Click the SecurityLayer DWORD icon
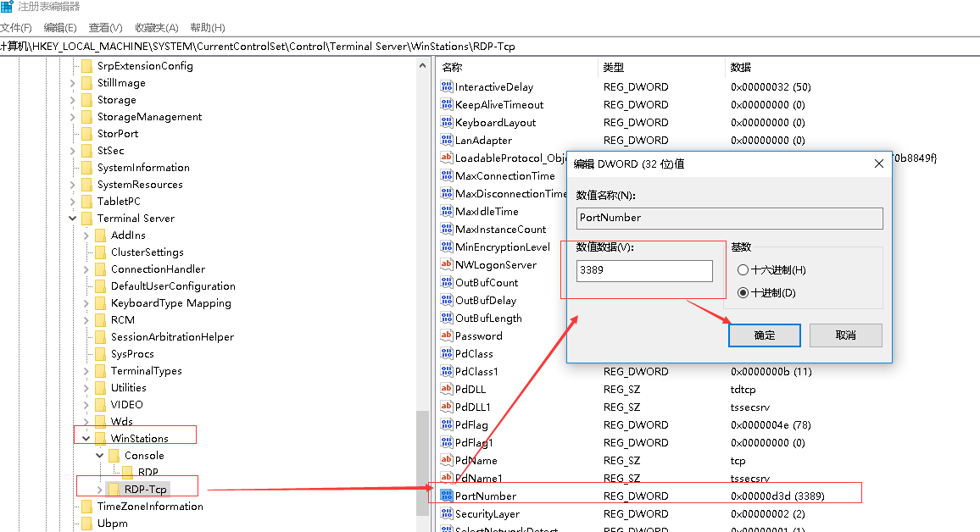 coord(447,513)
